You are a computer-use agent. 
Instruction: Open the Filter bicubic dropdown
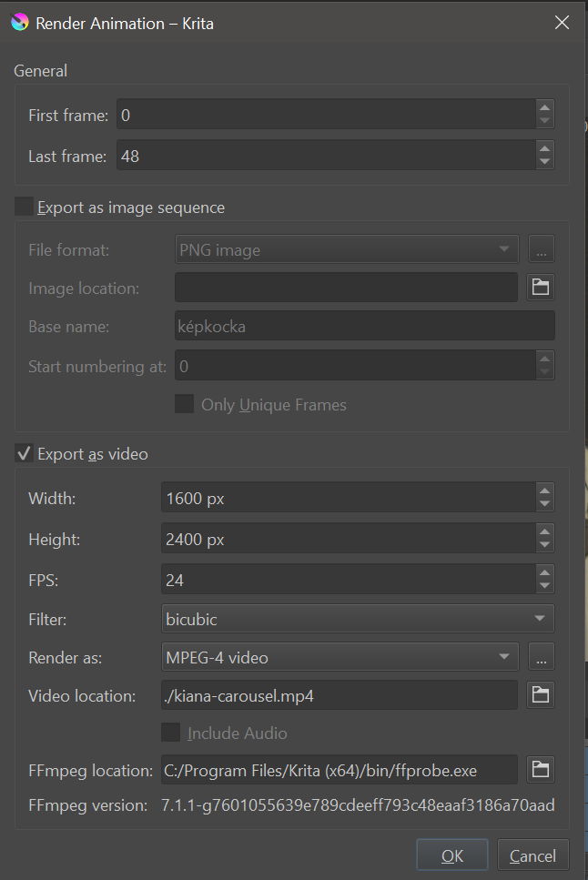point(358,619)
